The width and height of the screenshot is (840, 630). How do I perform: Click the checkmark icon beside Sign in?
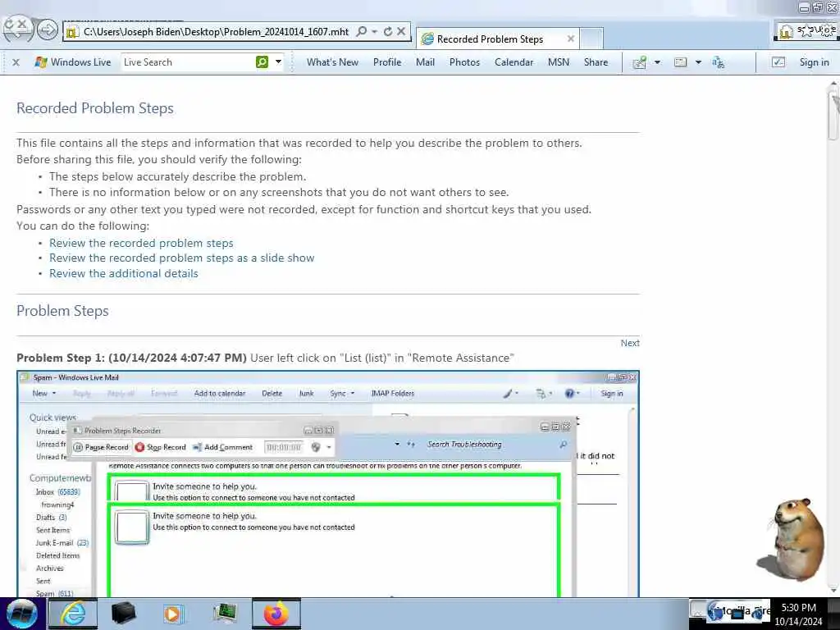coord(778,62)
